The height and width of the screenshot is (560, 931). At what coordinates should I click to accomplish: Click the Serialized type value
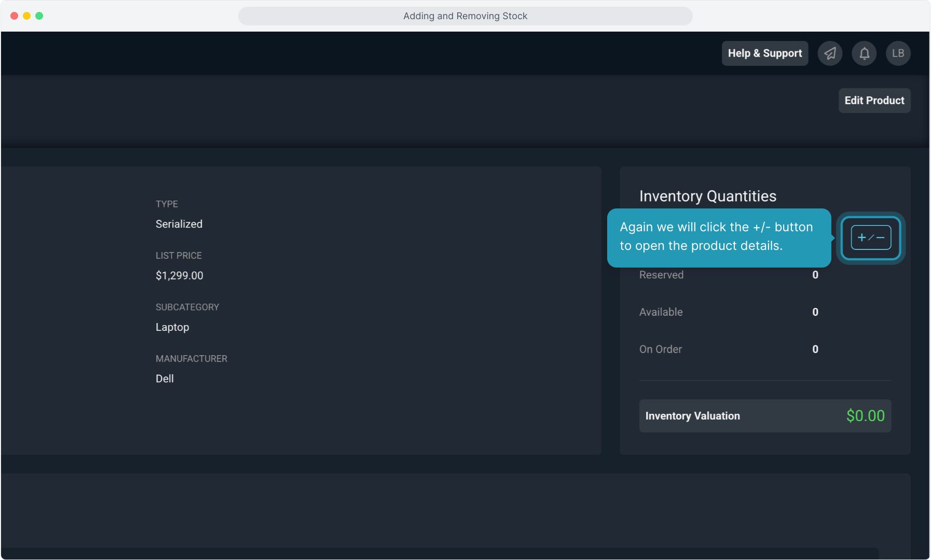click(179, 224)
